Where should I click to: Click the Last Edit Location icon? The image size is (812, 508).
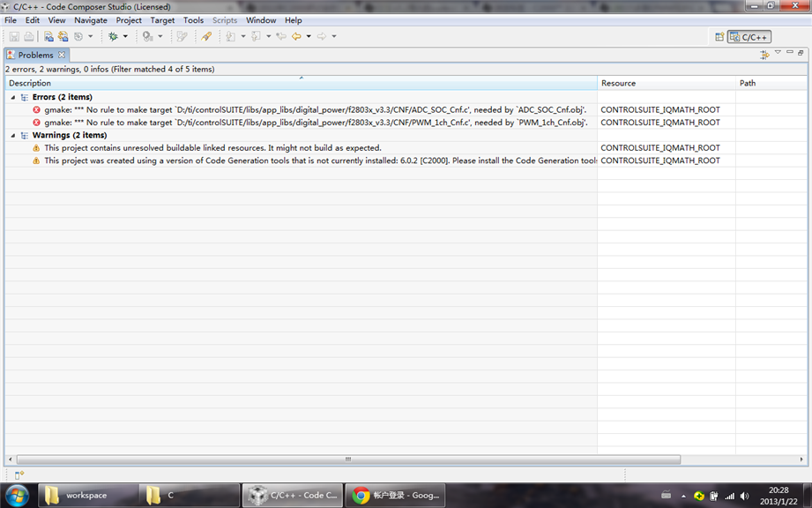[281, 36]
